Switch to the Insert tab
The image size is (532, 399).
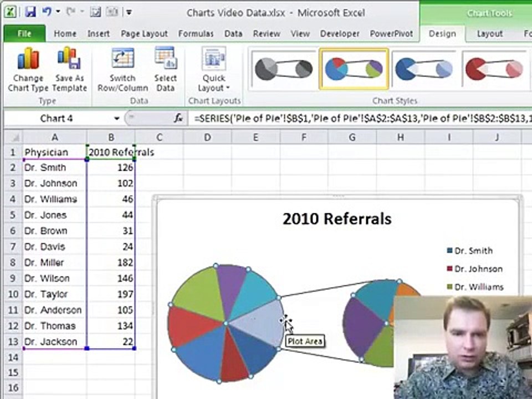point(99,34)
